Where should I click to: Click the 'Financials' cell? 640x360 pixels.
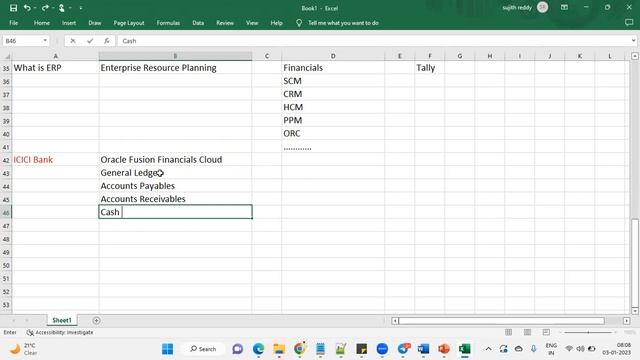click(333, 68)
